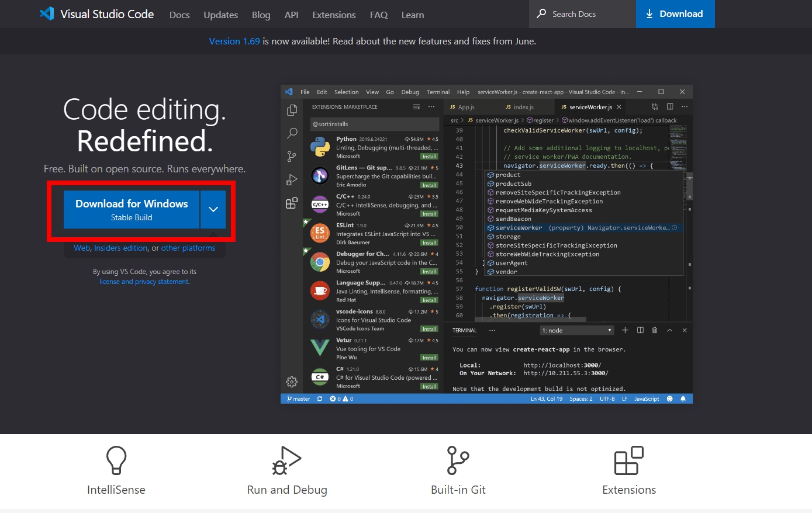Open the Help menu in screenshot
This screenshot has width=812, height=513.
pos(463,92)
